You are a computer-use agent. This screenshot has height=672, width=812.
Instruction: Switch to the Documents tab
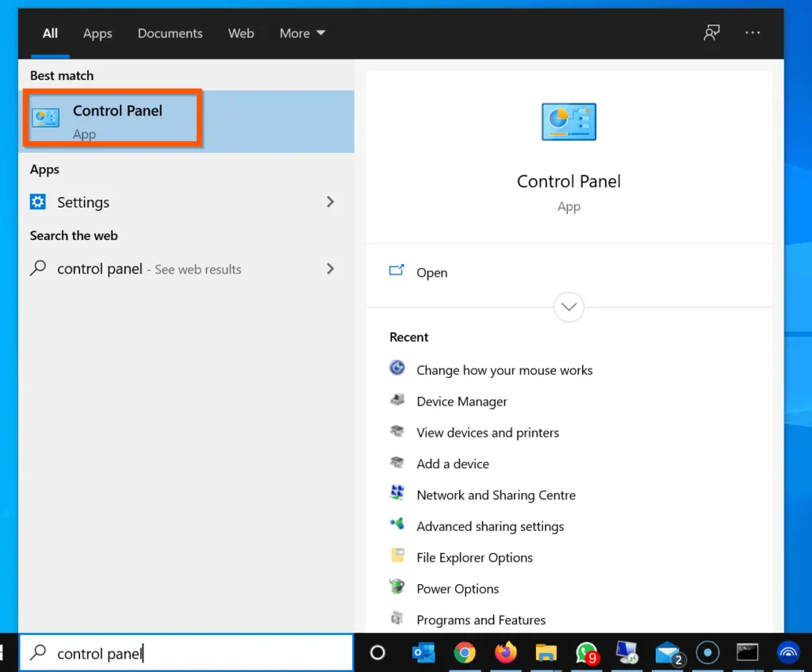(x=170, y=33)
